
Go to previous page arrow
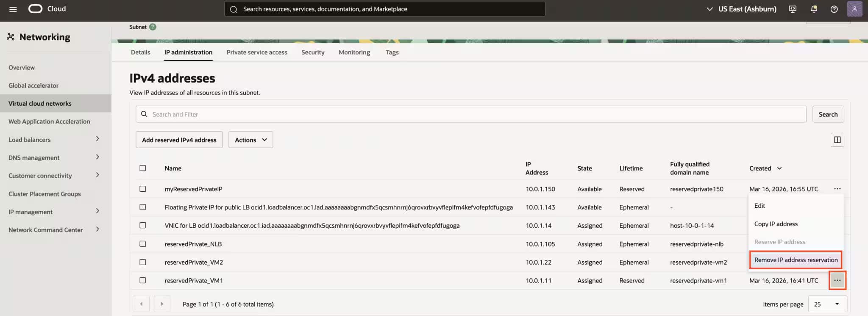coord(141,304)
